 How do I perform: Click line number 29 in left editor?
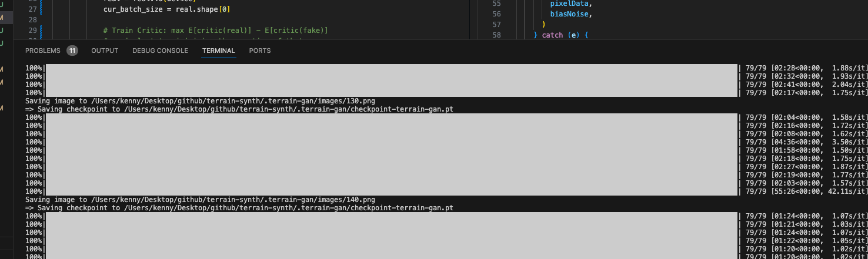tap(32, 30)
